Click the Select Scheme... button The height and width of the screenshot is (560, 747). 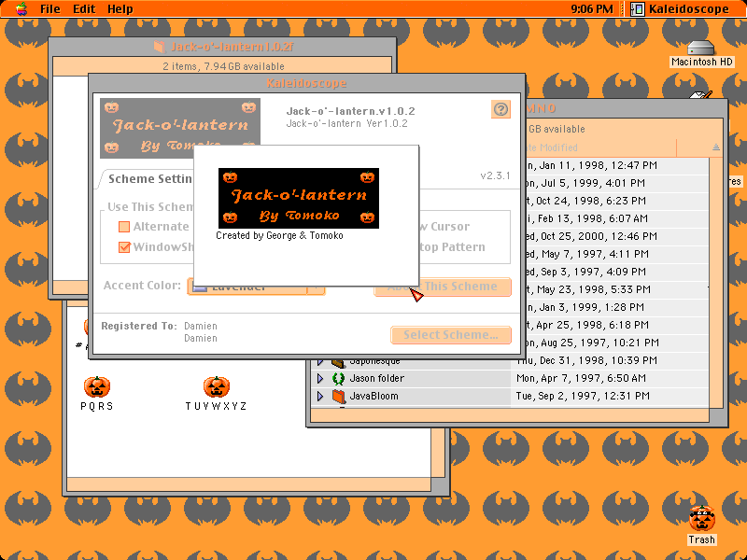coord(451,335)
